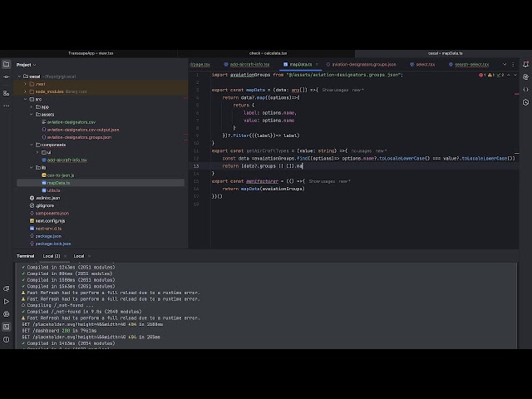Expand the ui folder
The width and height of the screenshot is (532, 399).
(37, 152)
